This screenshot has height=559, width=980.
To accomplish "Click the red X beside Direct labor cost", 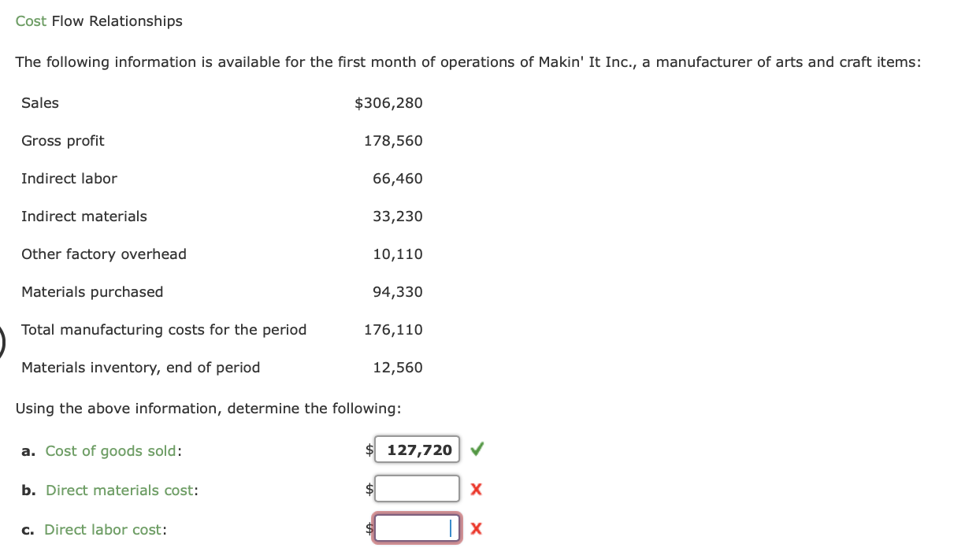I will click(476, 528).
